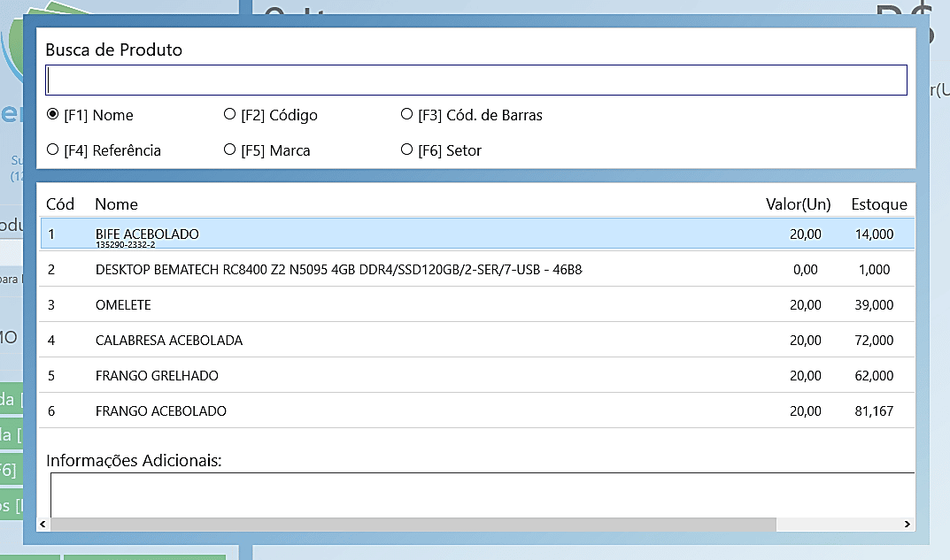950x560 pixels.
Task: Sort by the Valor(Un) column header
Action: [x=798, y=204]
